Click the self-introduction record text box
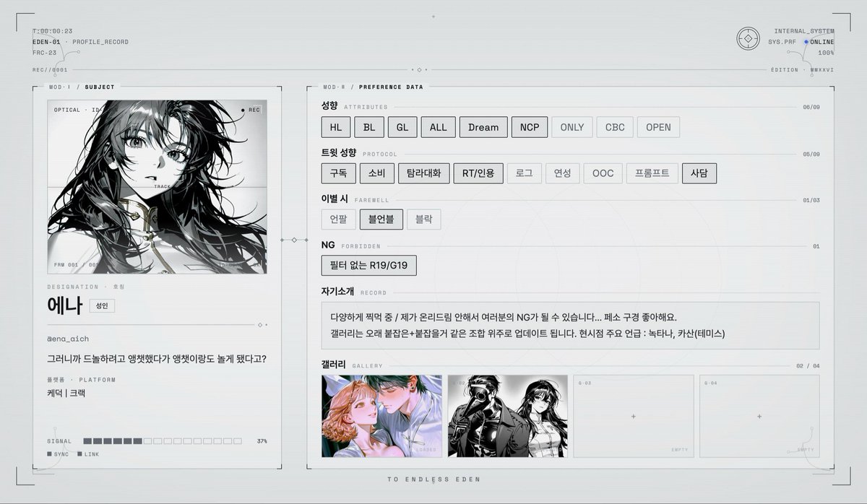The width and height of the screenshot is (867, 504). pos(570,326)
